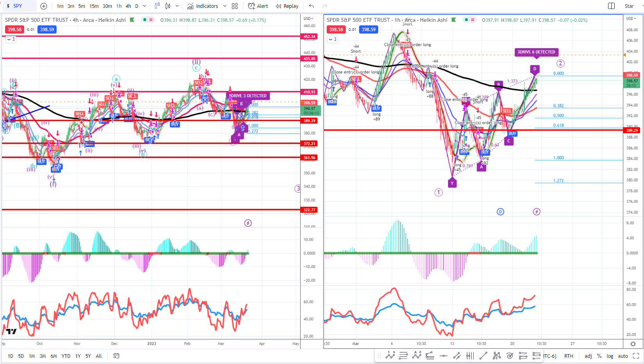Switch to 4h timeframe
Image resolution: width=644 pixels, height=364 pixels.
pos(128,6)
